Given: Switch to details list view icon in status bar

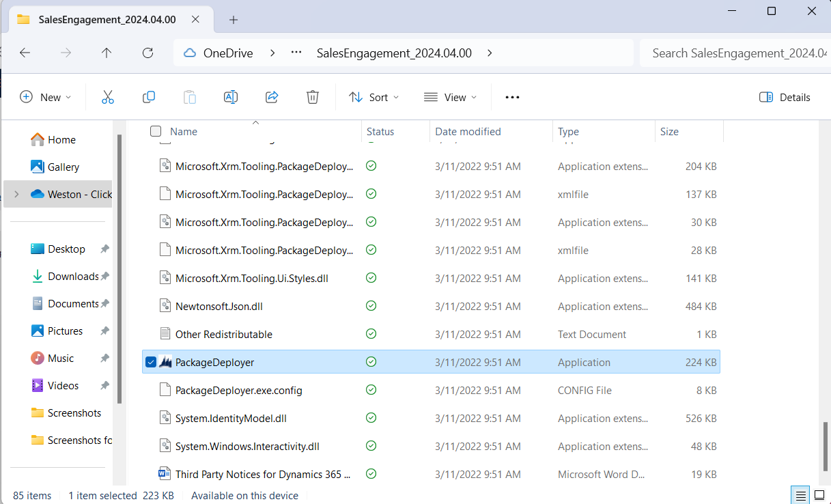Looking at the screenshot, I should point(801,495).
